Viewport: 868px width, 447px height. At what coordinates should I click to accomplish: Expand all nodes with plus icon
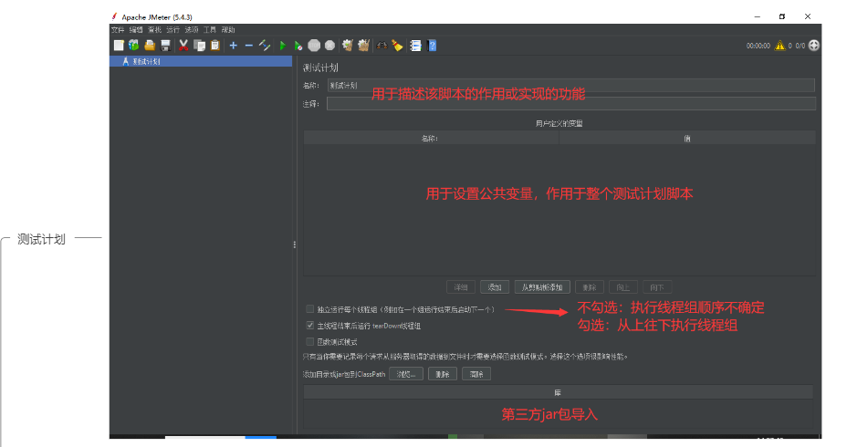pyautogui.click(x=233, y=46)
